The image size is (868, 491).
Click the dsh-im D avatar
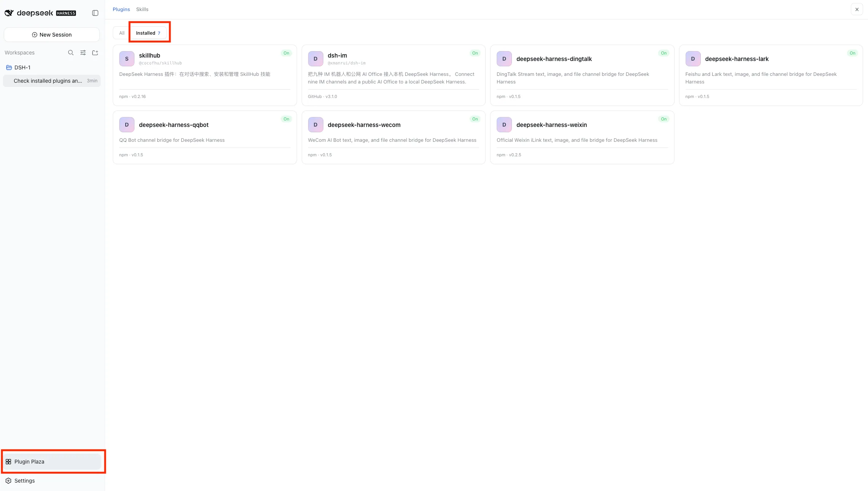click(x=315, y=59)
